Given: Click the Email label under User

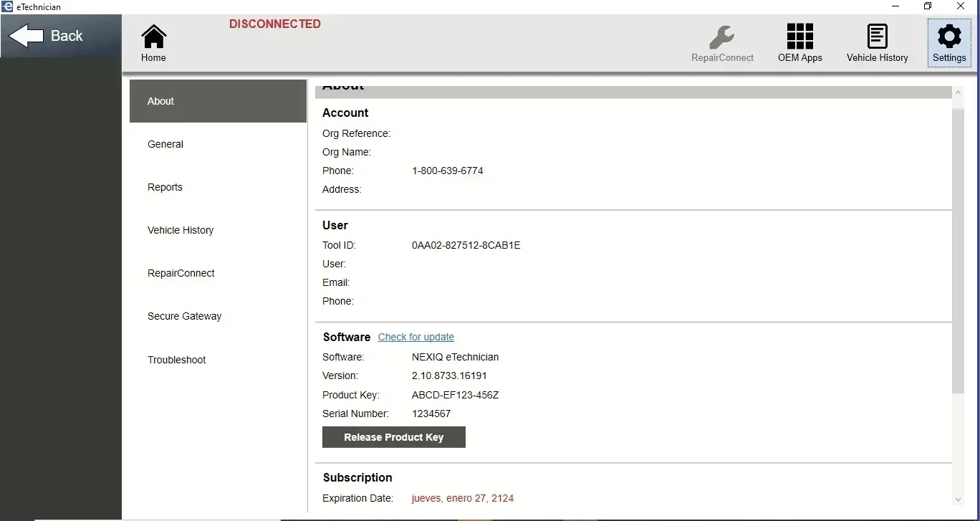Looking at the screenshot, I should point(336,282).
